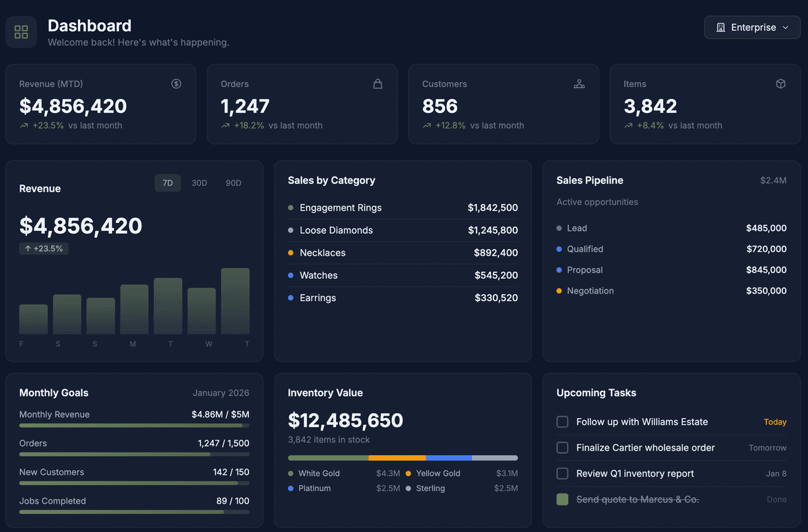Viewport: 808px width, 532px height.
Task: Click the January 2026 label
Action: tap(221, 393)
